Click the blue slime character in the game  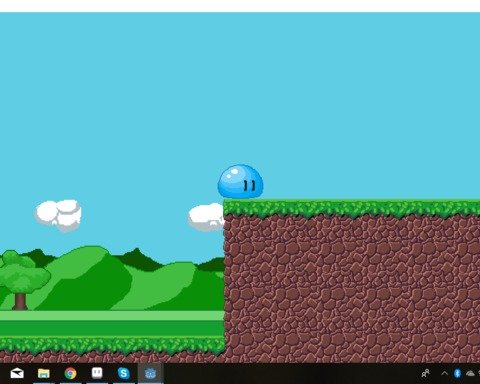click(240, 182)
